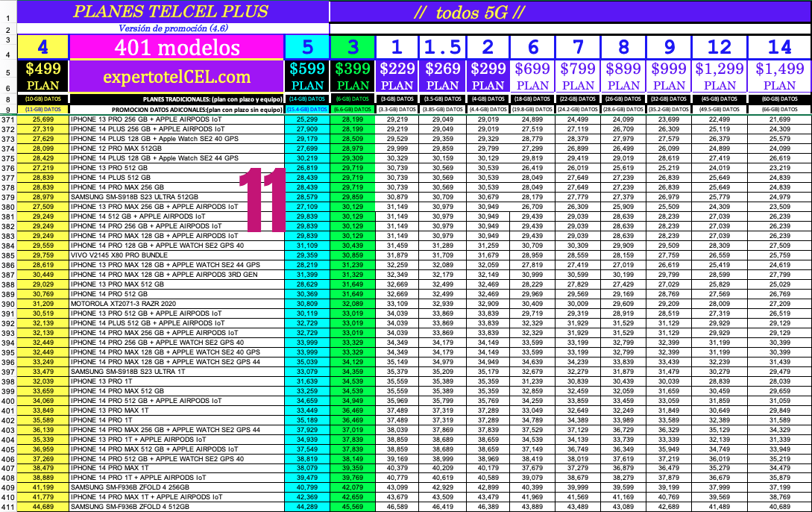
Task: Select the (15.4-GB) DATOS cell
Action: (307, 110)
